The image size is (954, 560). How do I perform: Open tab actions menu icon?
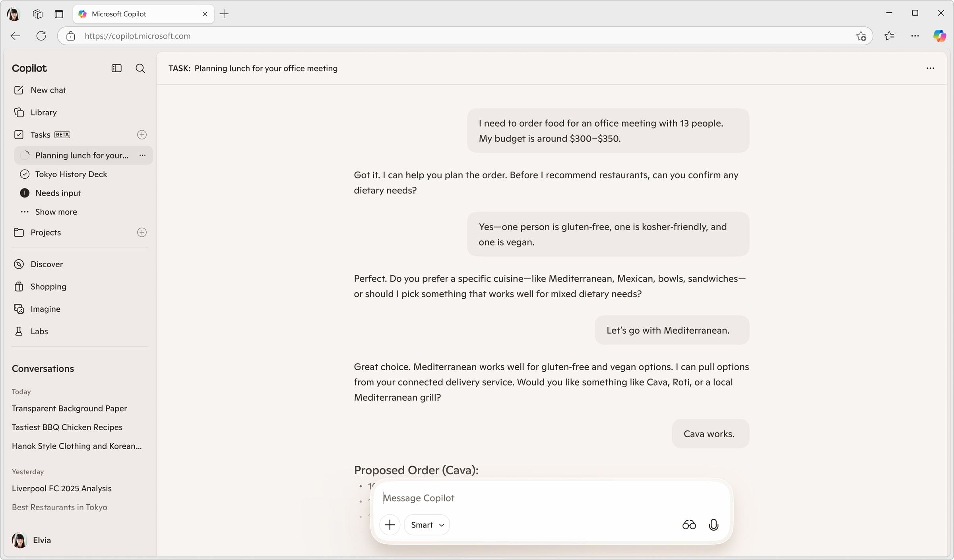pos(59,14)
